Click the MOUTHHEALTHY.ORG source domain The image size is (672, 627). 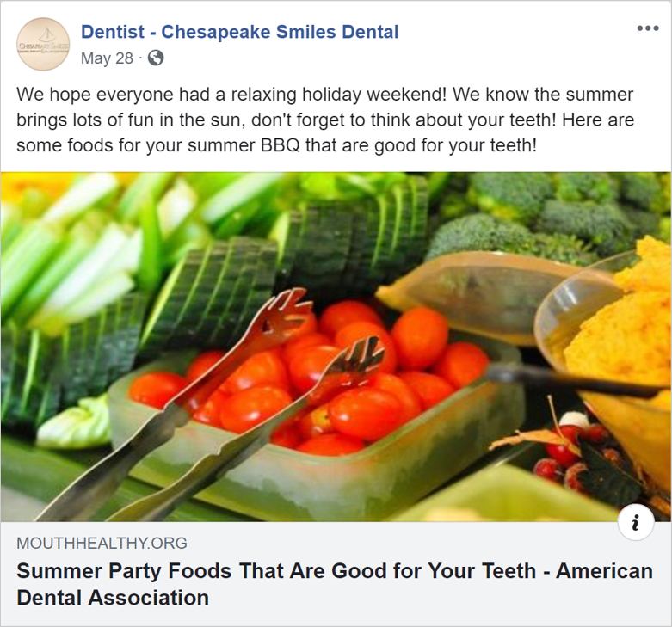[102, 544]
